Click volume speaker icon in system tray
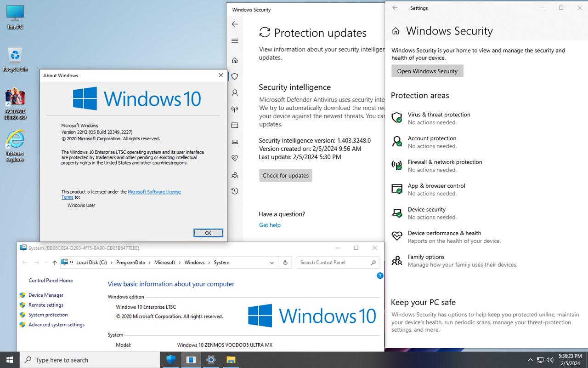Image resolution: width=588 pixels, height=368 pixels. (549, 360)
